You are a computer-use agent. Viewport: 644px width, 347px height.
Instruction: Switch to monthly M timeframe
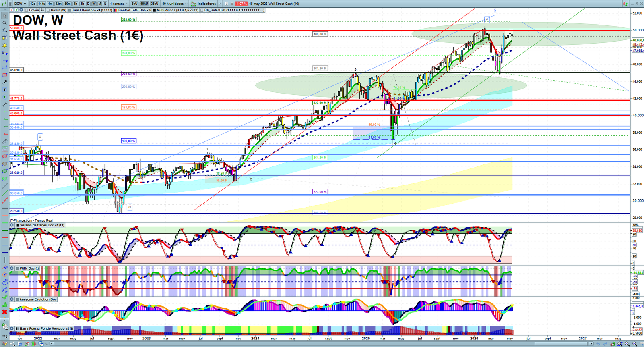tap(99, 4)
